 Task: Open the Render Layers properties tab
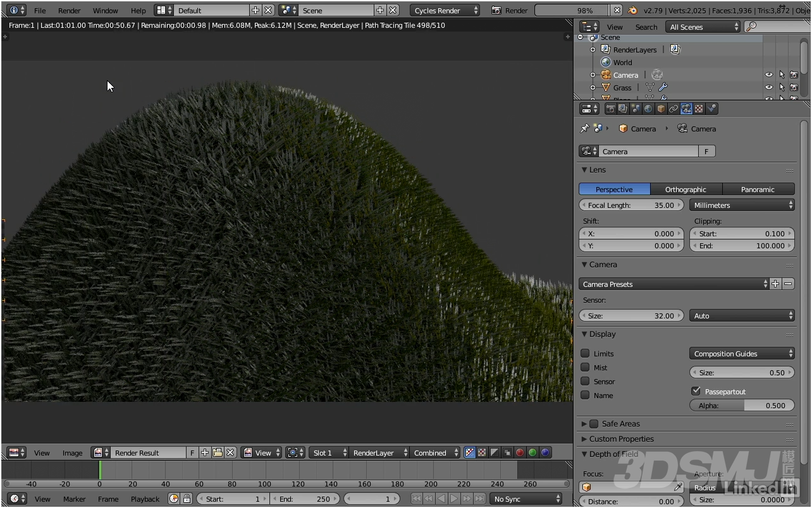[623, 109]
